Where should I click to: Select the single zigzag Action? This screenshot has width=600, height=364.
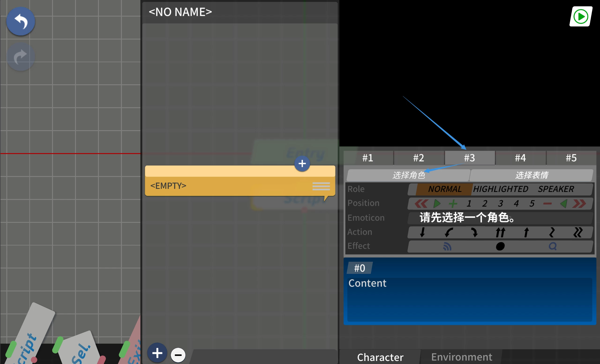[552, 232]
